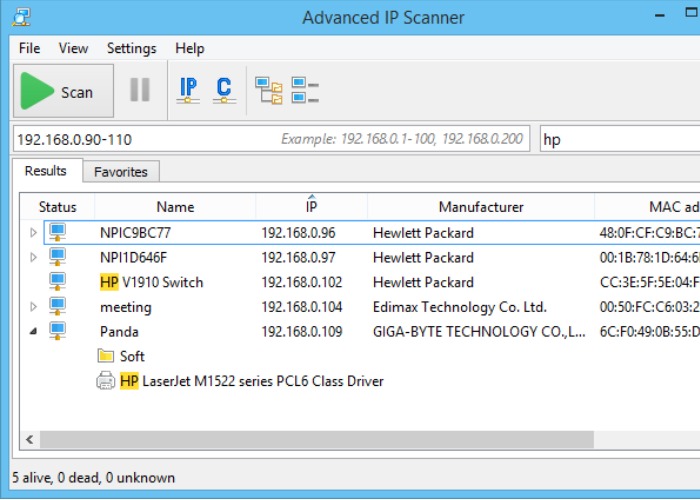700x500 pixels.
Task: Click status bar text 5 alive, 0 dead
Action: coord(94,478)
